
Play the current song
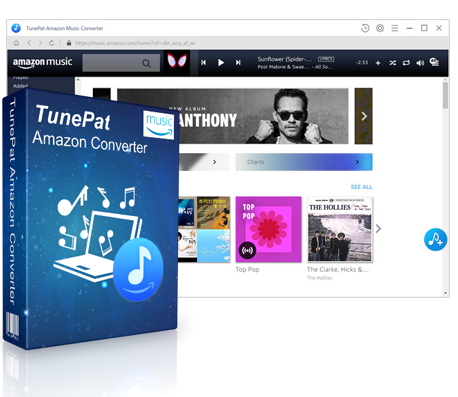tap(221, 63)
